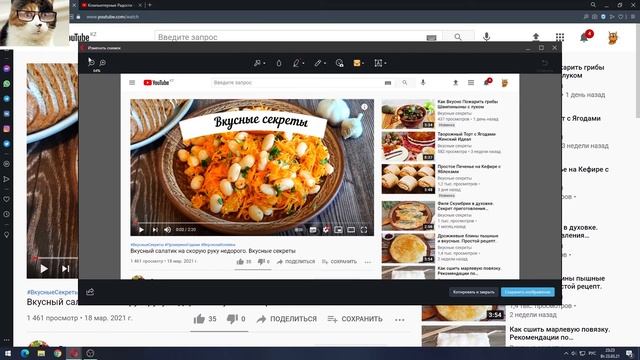This screenshot has width=640, height=360.
Task: Open on-screen keyboard in YouTube search
Action: pos(431,38)
